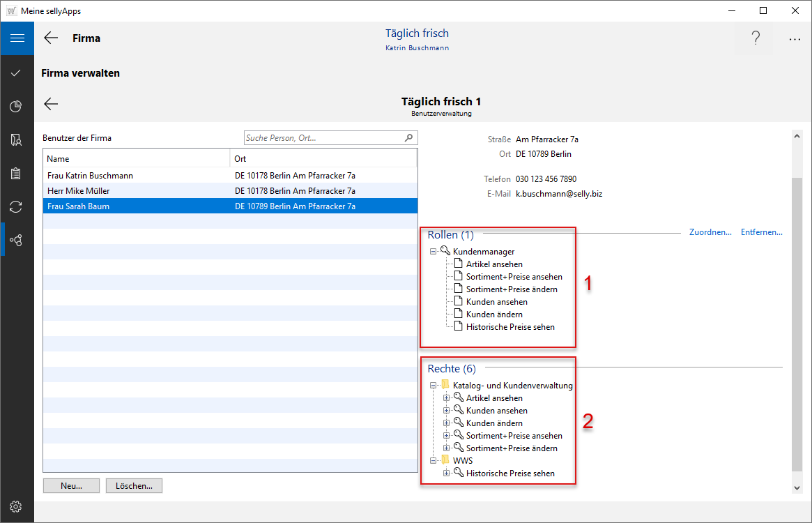Screen dimensions: 812x523
Task: Click the sync arrows sidebar icon
Action: [x=17, y=206]
